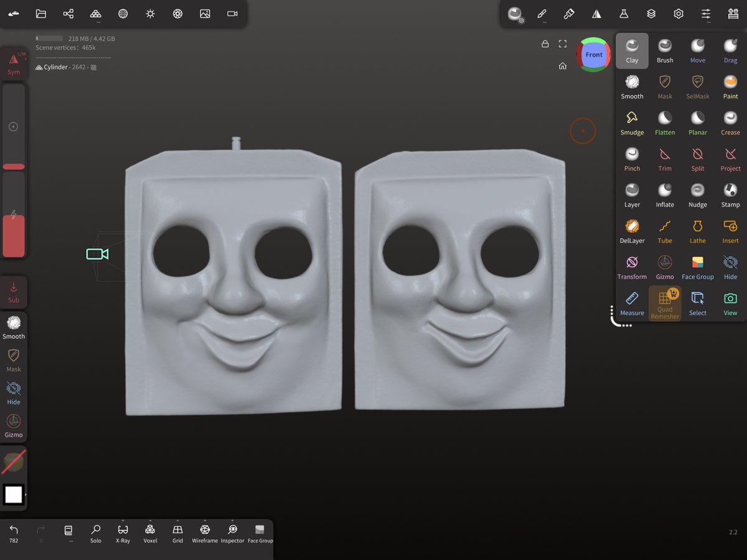Open the interface sliders menu
The image size is (747, 560).
(706, 14)
